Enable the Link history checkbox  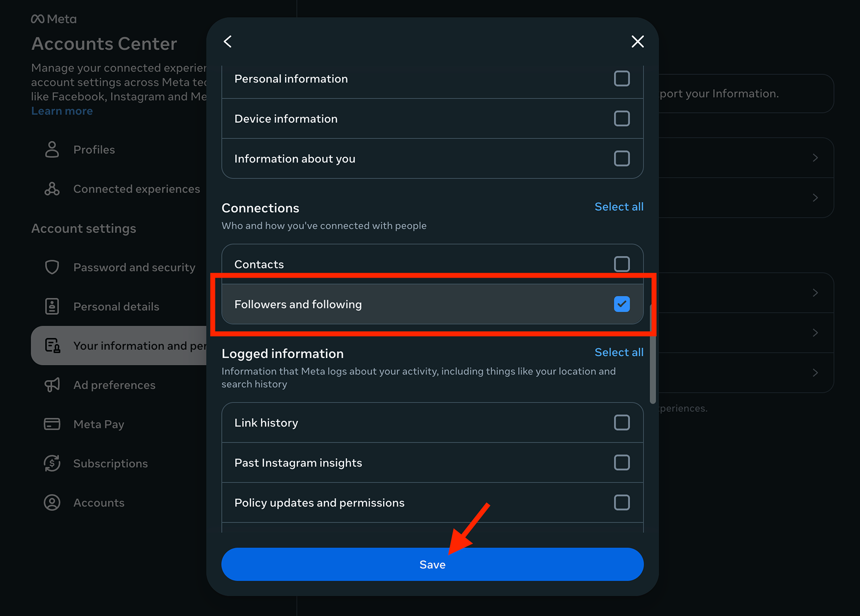(x=622, y=422)
